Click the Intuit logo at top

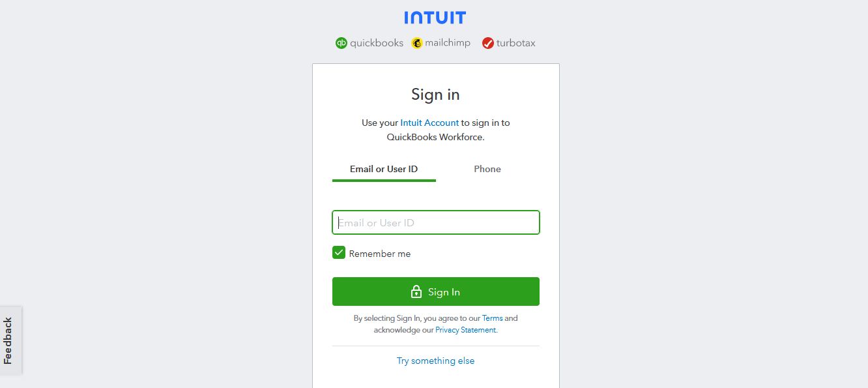click(x=435, y=18)
